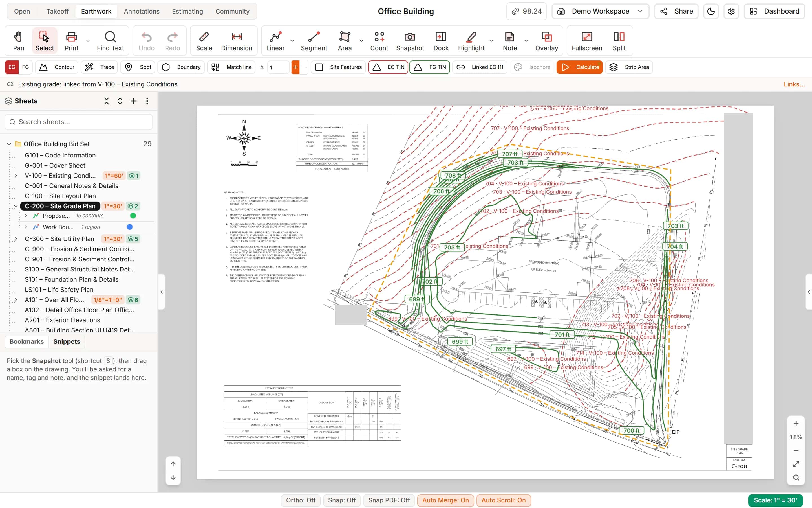
Task: Open the Links... link
Action: click(x=794, y=84)
